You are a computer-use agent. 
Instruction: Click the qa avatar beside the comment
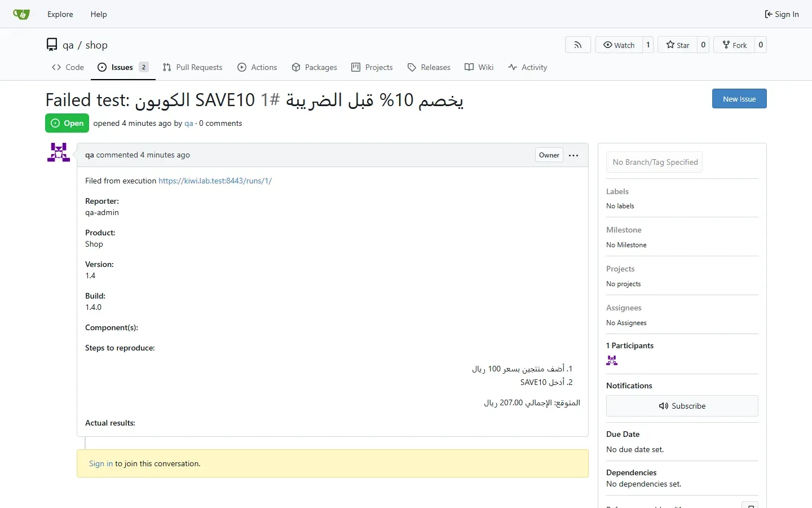(59, 152)
